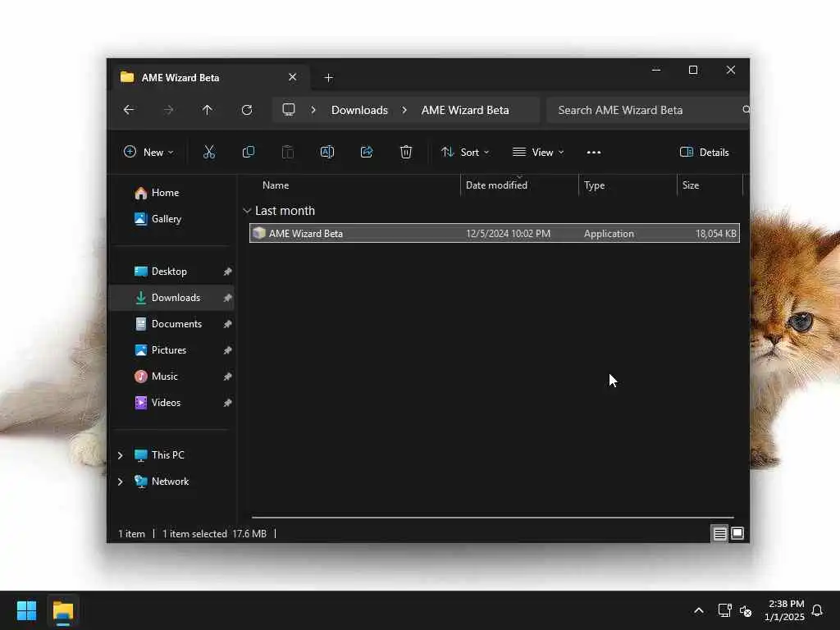Rename the file using the rename icon
Screen dimensions: 840x630
(x=327, y=152)
